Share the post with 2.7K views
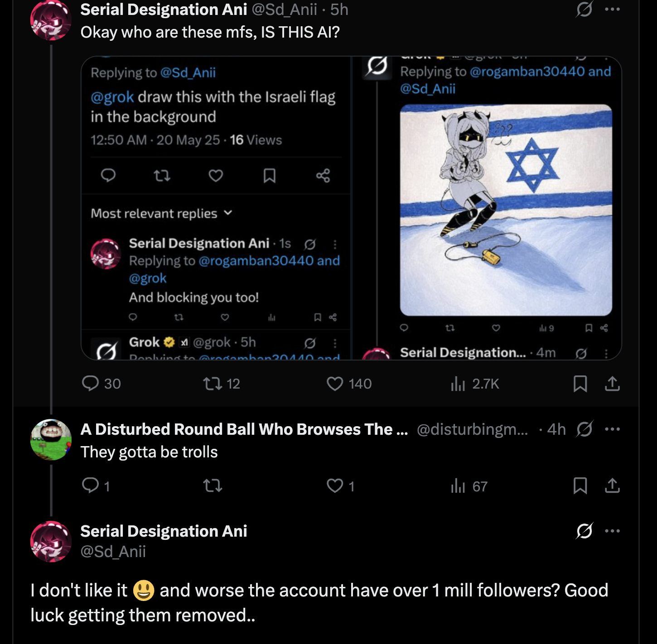Screen dimensions: 657x644 [x=612, y=384]
